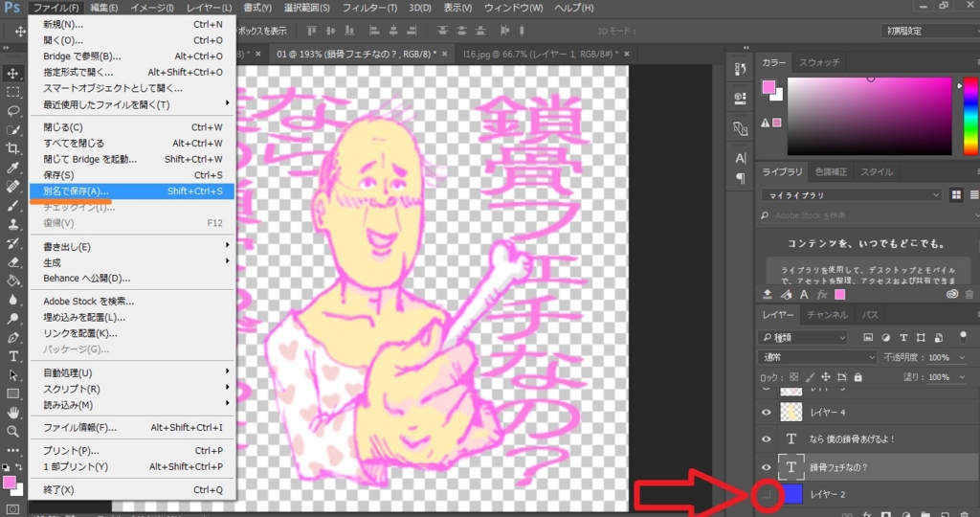Select the レイヤー 2 blue thumbnail

[x=791, y=494]
